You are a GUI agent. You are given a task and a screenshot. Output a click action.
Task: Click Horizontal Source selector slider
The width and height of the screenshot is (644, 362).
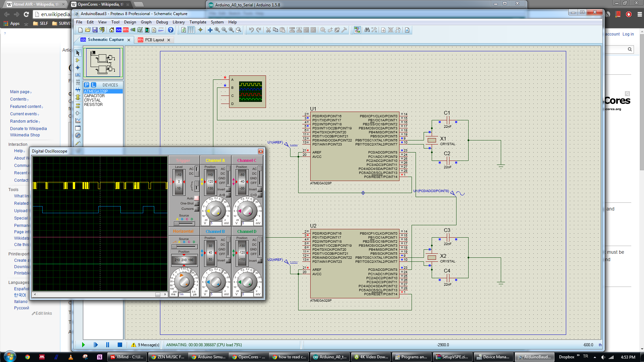pos(184,247)
